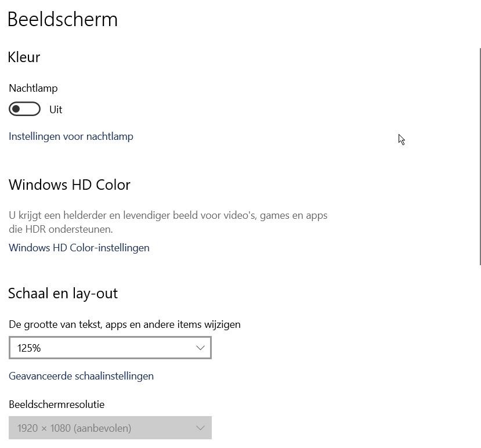Open the 125% scaling dropdown

tap(110, 348)
